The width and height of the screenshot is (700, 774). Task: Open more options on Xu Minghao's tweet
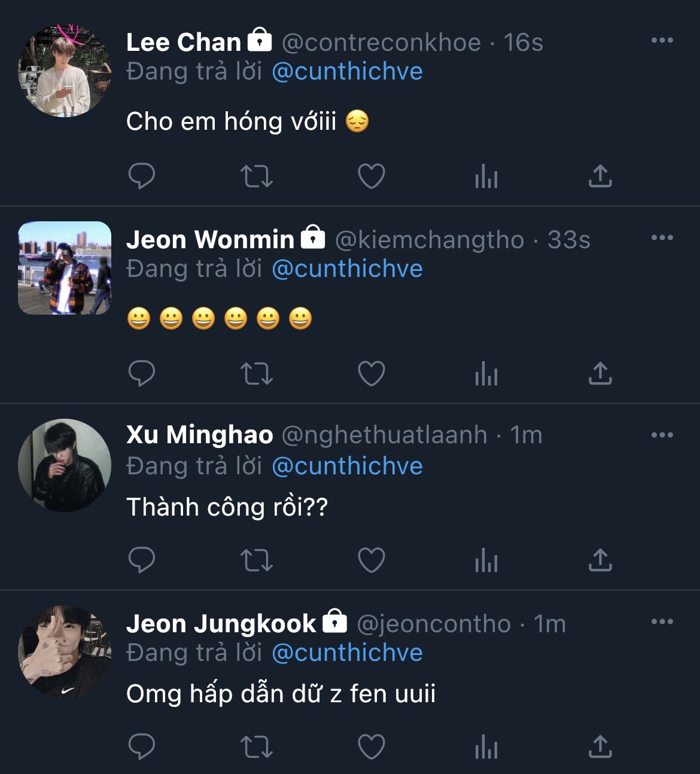662,435
